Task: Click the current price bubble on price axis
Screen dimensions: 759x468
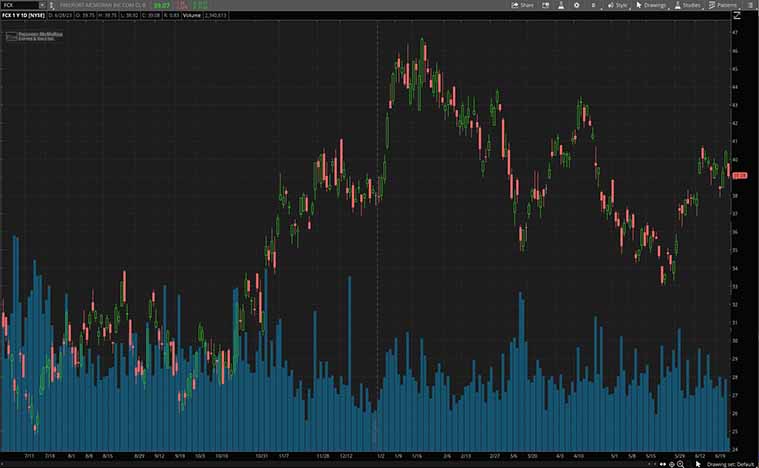Action: [740, 176]
